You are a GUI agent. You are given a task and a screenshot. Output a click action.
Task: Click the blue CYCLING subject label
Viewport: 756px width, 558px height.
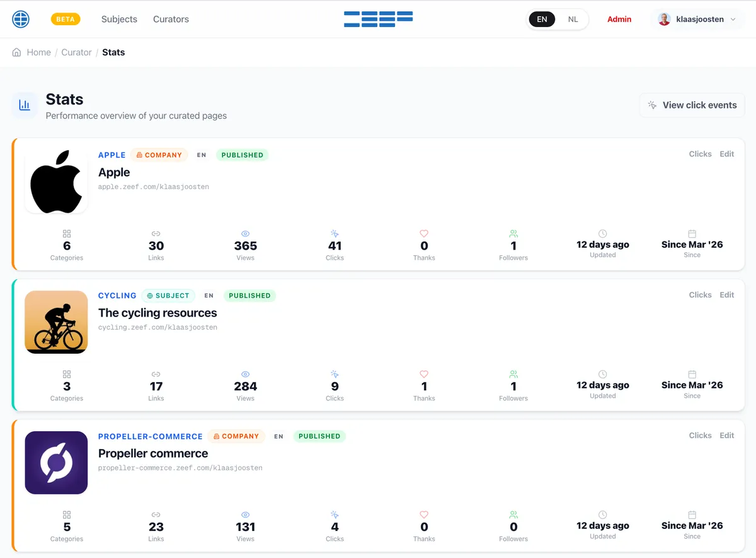pyautogui.click(x=117, y=296)
